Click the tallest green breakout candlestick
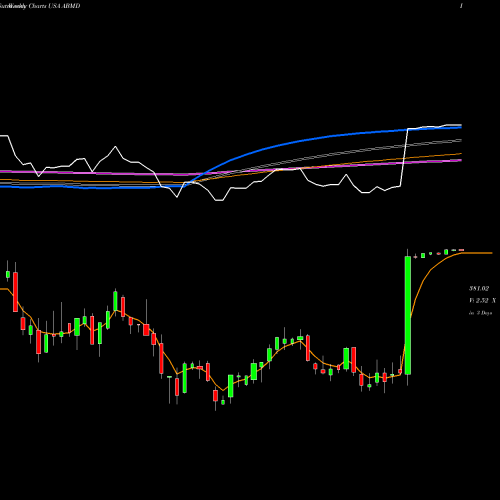Image resolution: width=500 pixels, height=500 pixels. [x=408, y=315]
